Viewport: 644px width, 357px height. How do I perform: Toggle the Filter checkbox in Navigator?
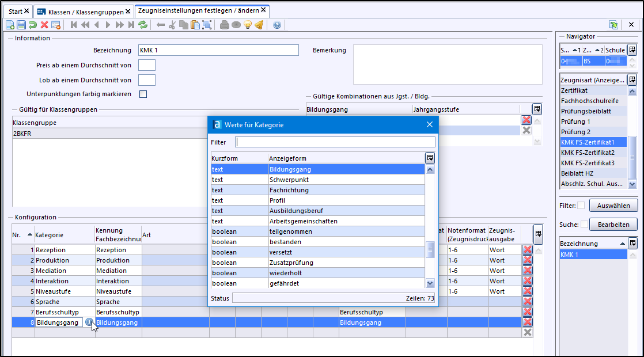click(x=581, y=206)
